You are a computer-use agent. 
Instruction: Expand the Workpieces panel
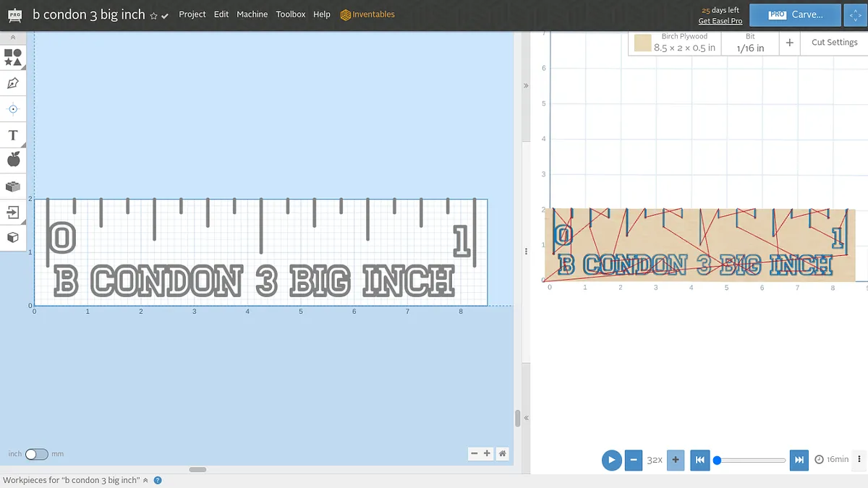[x=145, y=480]
